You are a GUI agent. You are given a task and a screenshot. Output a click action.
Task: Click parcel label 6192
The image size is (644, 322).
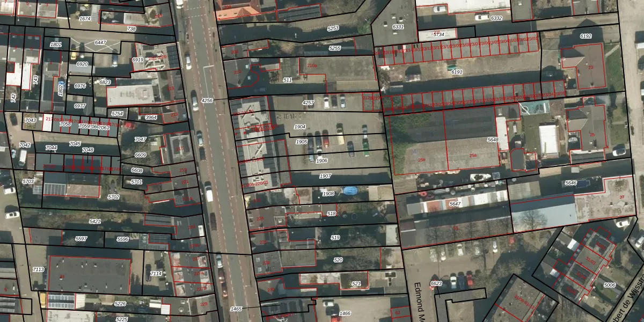[586, 36]
